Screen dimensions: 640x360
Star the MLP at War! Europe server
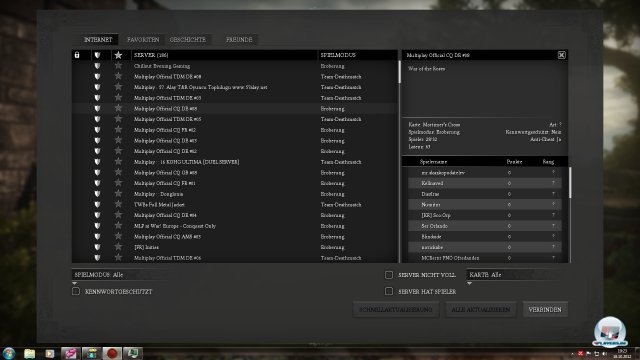pyautogui.click(x=118, y=226)
